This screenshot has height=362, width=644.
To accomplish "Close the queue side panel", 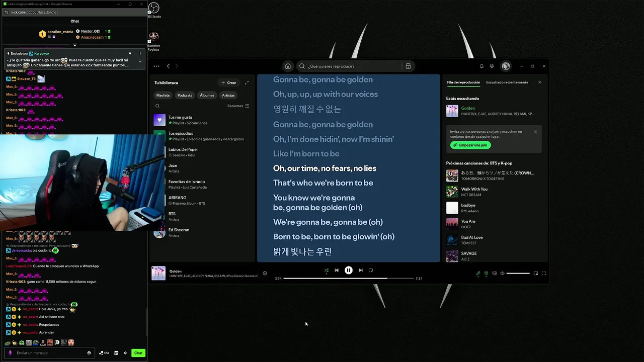I will point(540,82).
